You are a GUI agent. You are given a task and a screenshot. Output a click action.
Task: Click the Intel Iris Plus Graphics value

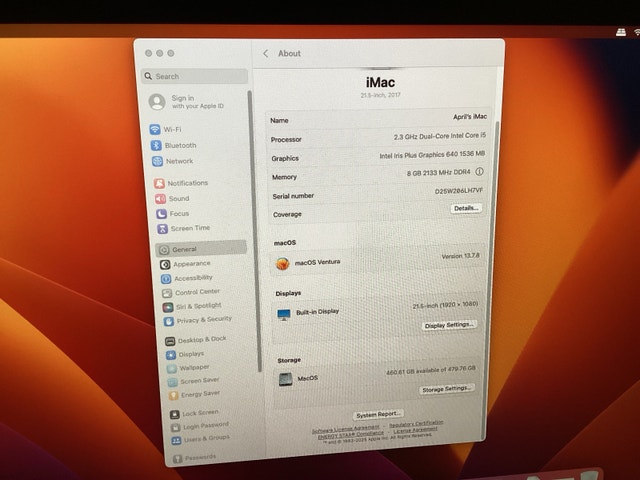pos(432,155)
